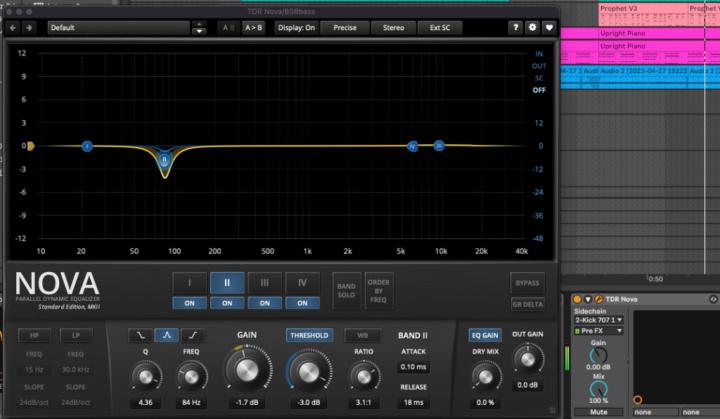Open Sidechain source dropdown 2-Kick 707

[x=600, y=319]
